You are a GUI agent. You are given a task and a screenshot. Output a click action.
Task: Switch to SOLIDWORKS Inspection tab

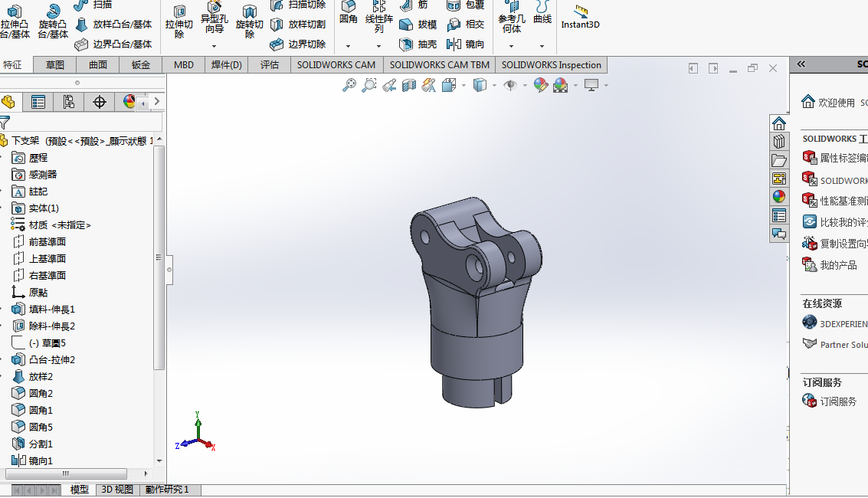tap(552, 64)
